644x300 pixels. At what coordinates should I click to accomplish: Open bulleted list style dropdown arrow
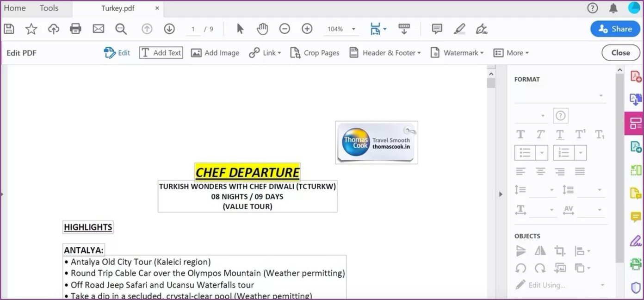543,152
